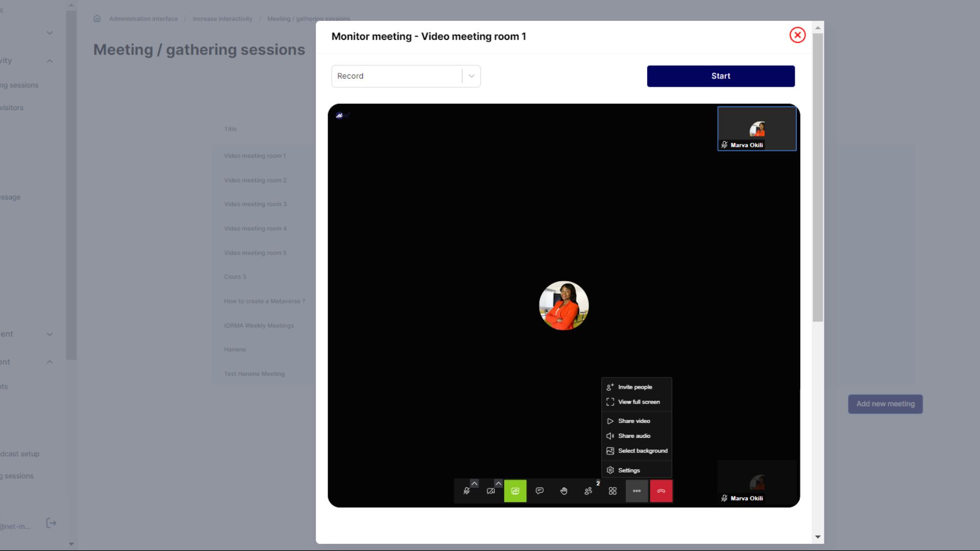Click the sidebar scrollbar up arrow

pyautogui.click(x=71, y=5)
